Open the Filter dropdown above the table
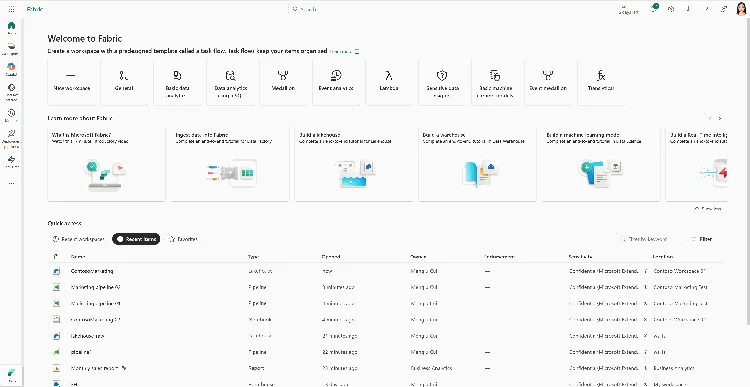This screenshot has width=750, height=387. (702, 239)
